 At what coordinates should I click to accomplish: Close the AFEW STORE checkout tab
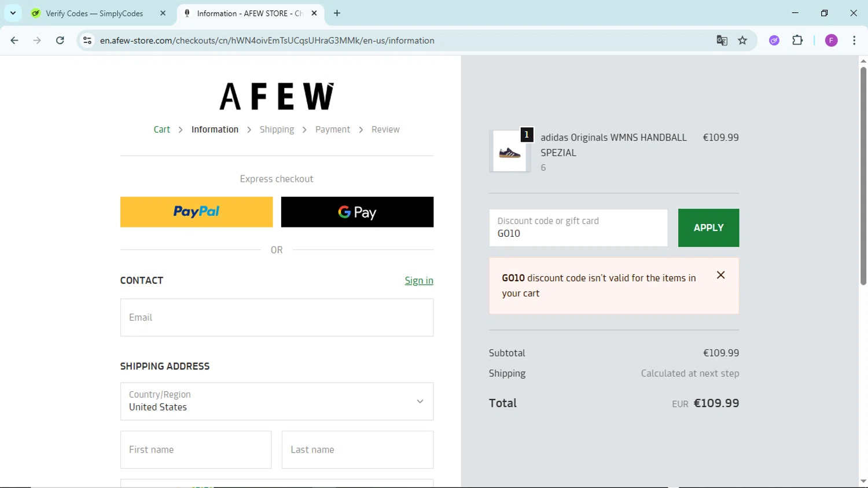[314, 13]
